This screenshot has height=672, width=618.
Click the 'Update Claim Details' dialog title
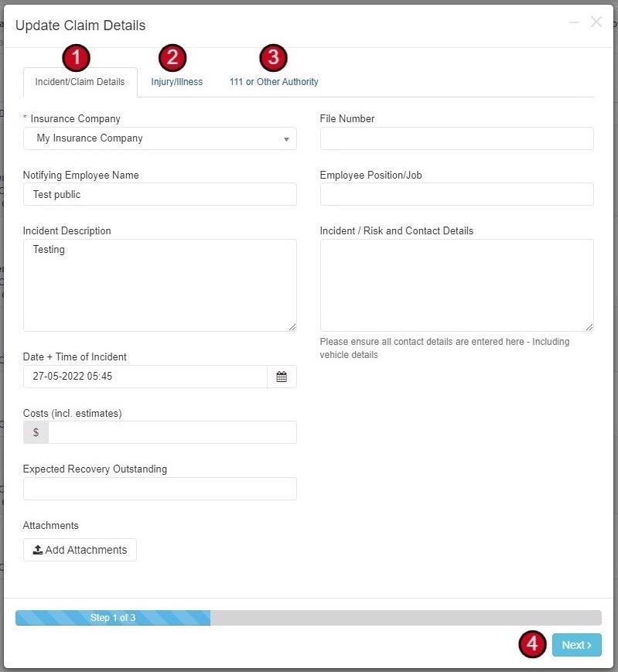[x=80, y=26]
